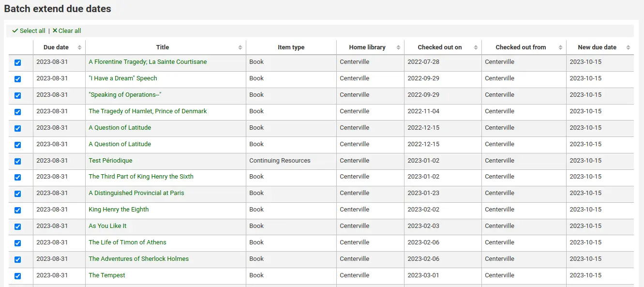Open "I Have a Dream" Speech title
The width and height of the screenshot is (644, 287).
tap(123, 78)
